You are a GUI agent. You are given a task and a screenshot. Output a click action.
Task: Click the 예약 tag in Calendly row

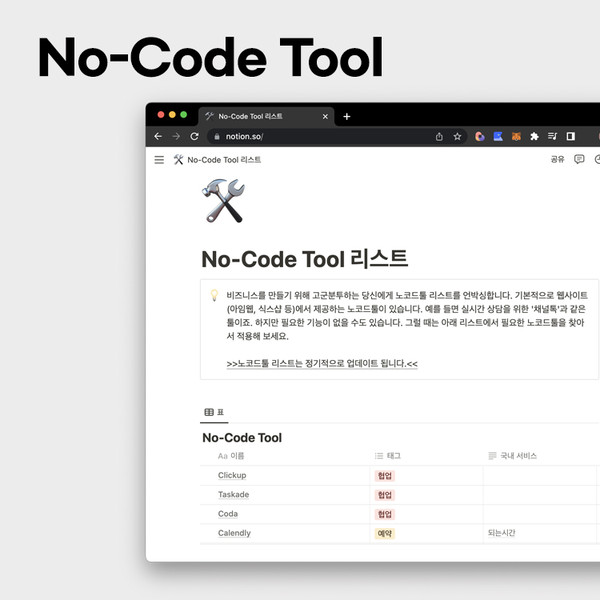coord(385,533)
